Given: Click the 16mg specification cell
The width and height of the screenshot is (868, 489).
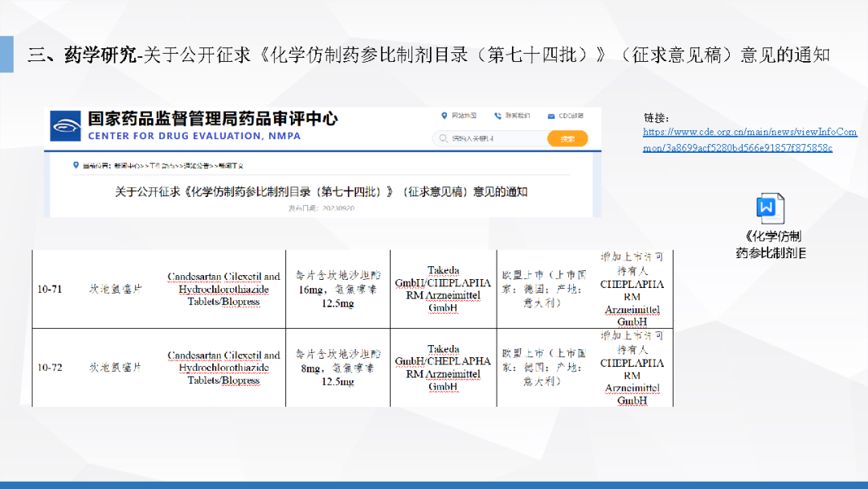Looking at the screenshot, I should coord(338,289).
